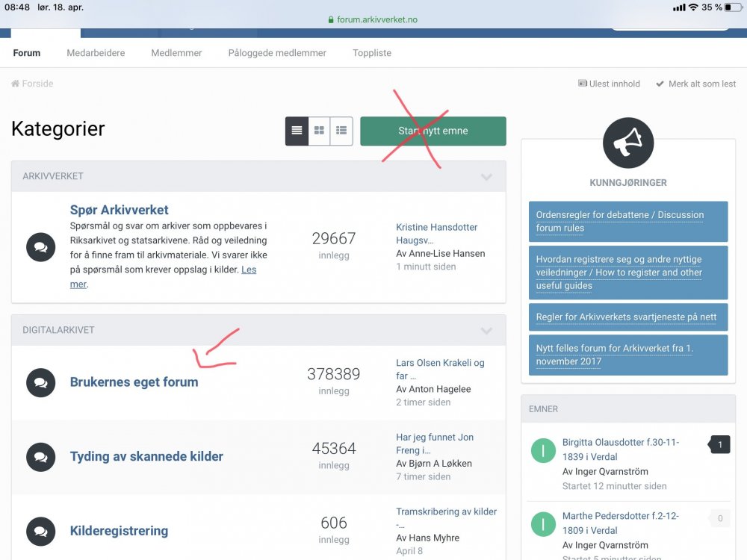Image resolution: width=747 pixels, height=560 pixels.
Task: Open Ordensregler for debattene announcement
Action: click(x=628, y=222)
